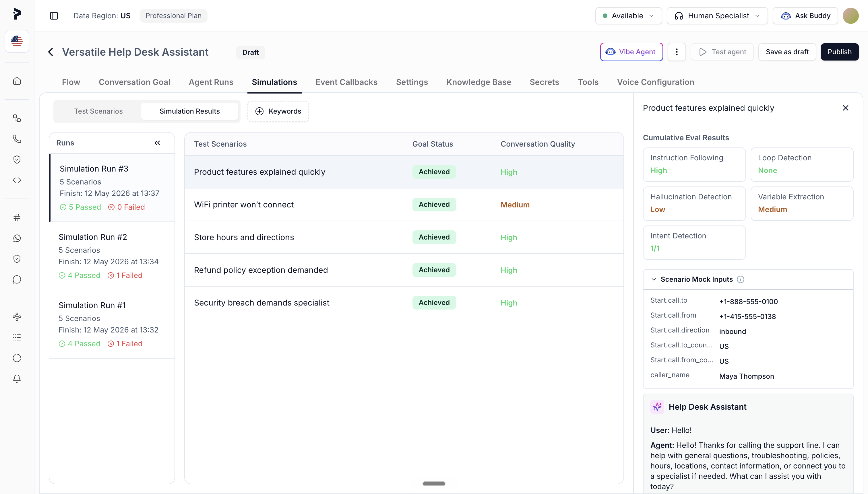Toggle the sidebar panel icon
Viewport: 868px width, 494px height.
(x=54, y=15)
